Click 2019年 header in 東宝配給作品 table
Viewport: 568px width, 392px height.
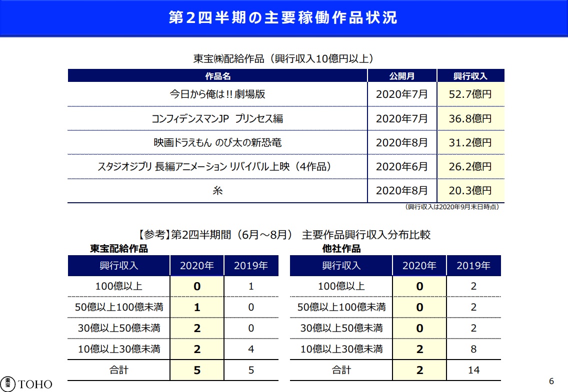[x=251, y=266]
